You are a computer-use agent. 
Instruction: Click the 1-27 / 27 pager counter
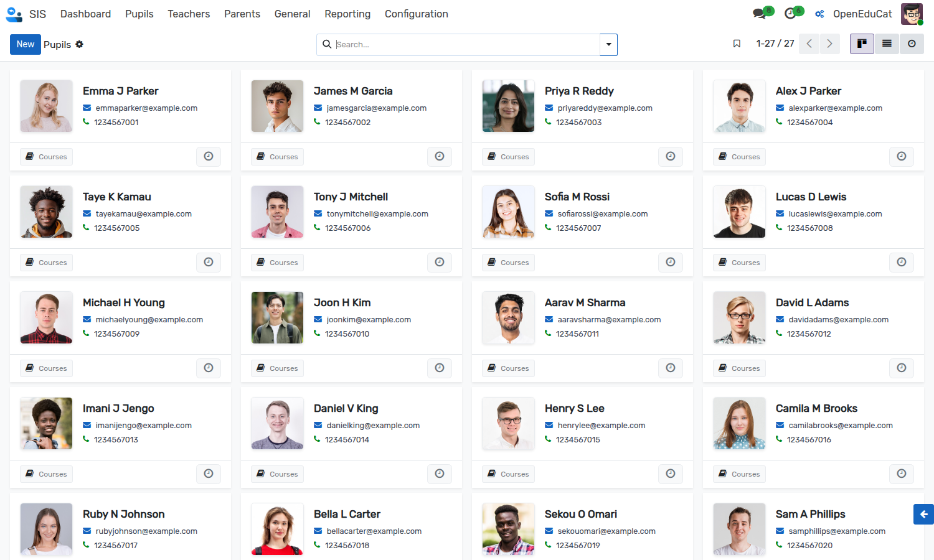(775, 44)
